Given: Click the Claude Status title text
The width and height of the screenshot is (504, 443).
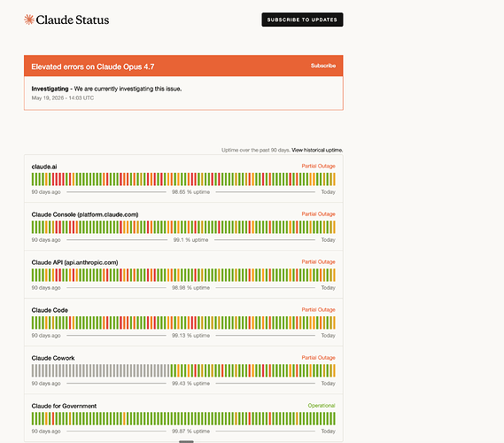Looking at the screenshot, I should coord(73,19).
